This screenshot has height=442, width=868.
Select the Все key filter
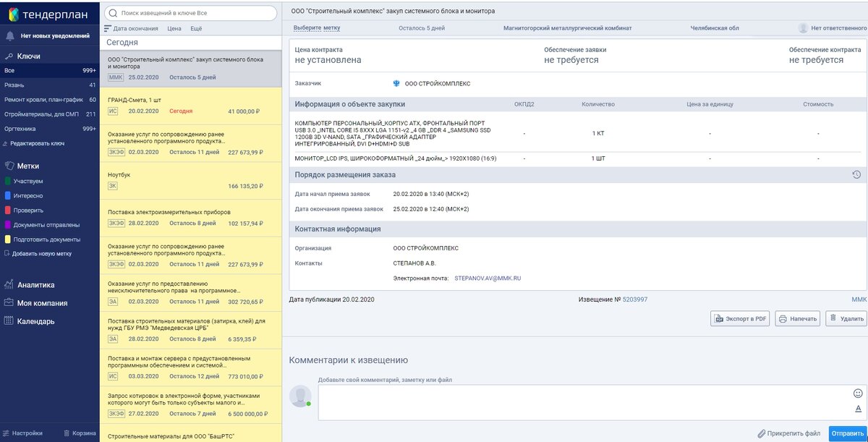tap(50, 71)
